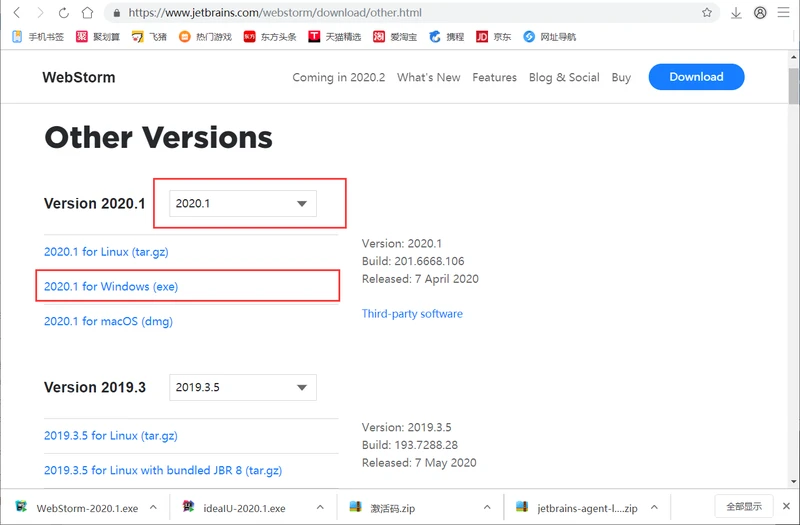Open the Third-party software link
The image size is (800, 525).
412,314
